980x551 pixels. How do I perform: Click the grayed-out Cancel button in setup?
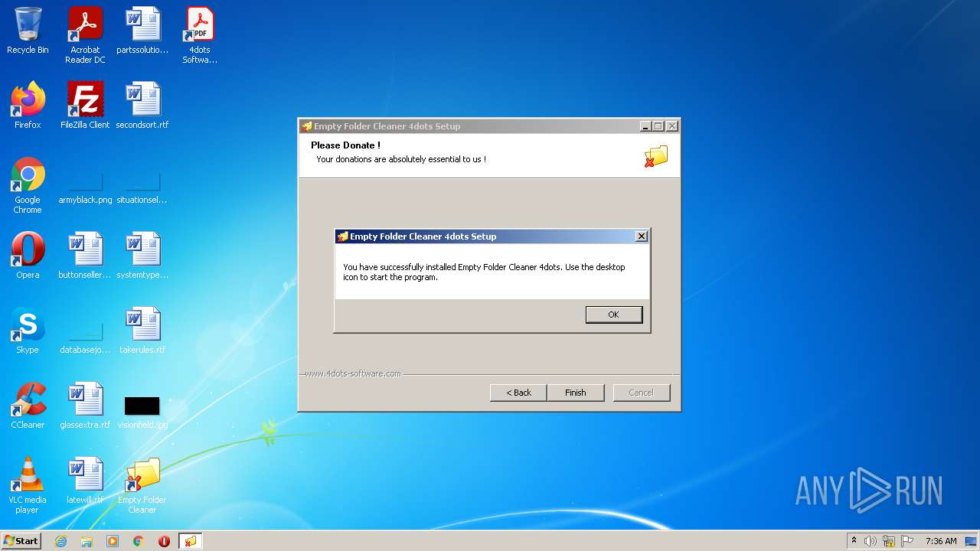click(x=641, y=393)
